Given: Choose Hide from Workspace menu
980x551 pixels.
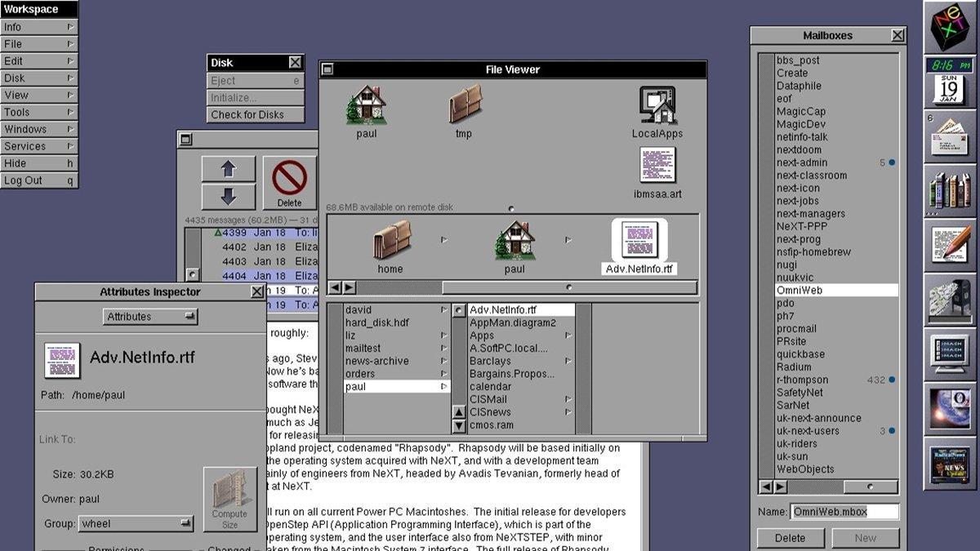Looking at the screenshot, I should click(39, 164).
